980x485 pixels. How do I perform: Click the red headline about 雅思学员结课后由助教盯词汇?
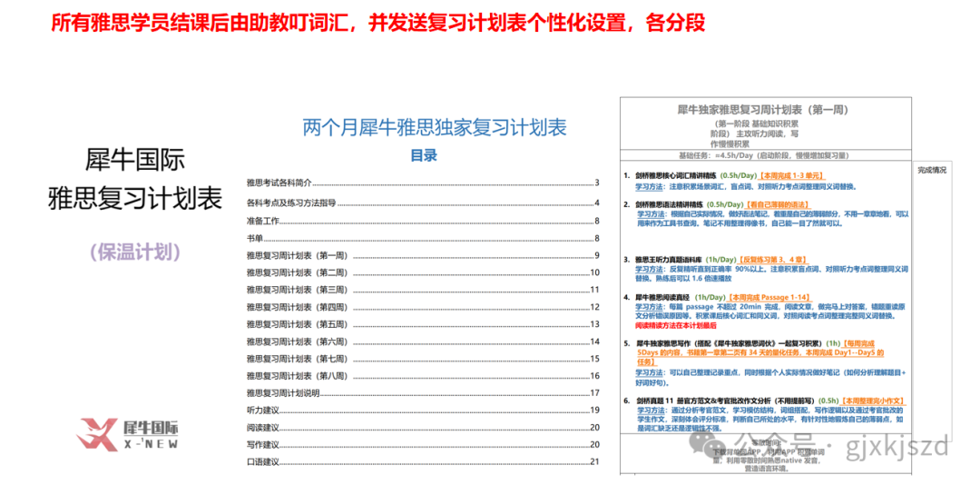point(377,24)
